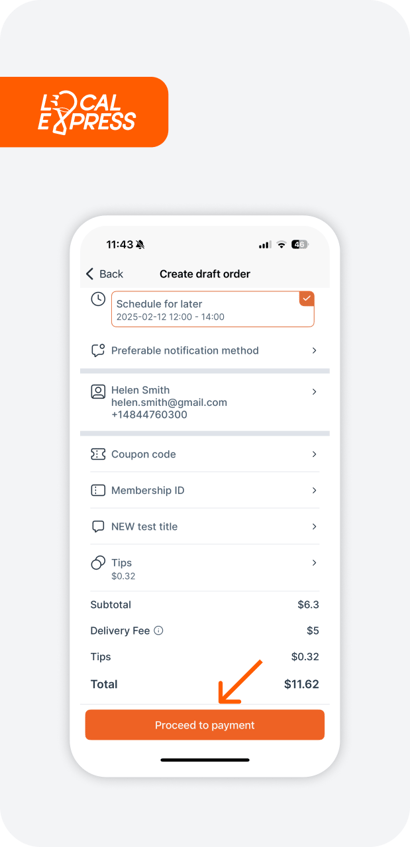This screenshot has width=410, height=847.
Task: Tap the coupon ticket icon
Action: [98, 454]
